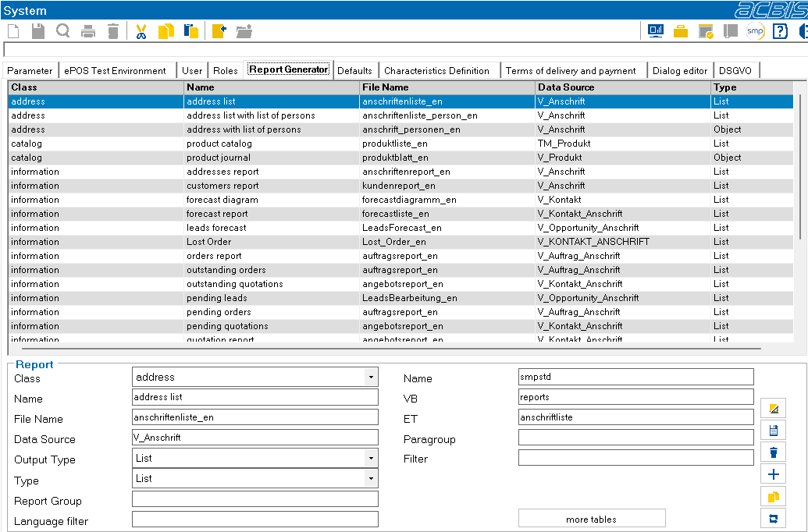The image size is (808, 532).
Task: Open the blue monitor dashboard icon
Action: point(656,31)
